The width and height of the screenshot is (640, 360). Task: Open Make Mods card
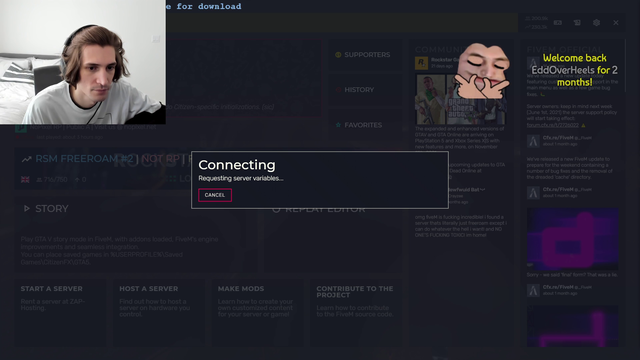point(257,312)
